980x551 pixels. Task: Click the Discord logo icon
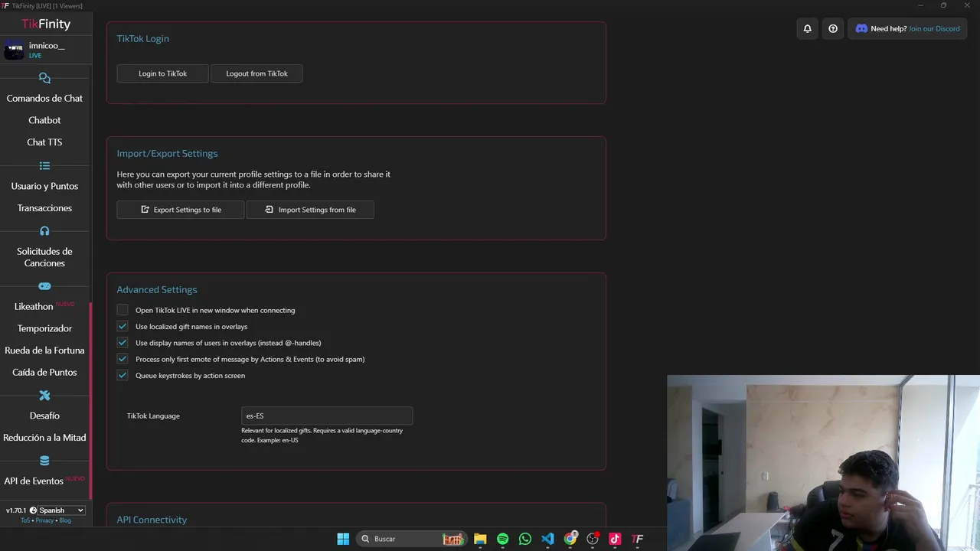pos(861,28)
